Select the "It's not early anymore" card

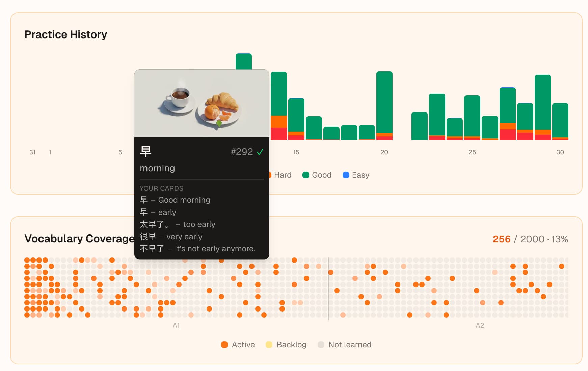pos(197,249)
